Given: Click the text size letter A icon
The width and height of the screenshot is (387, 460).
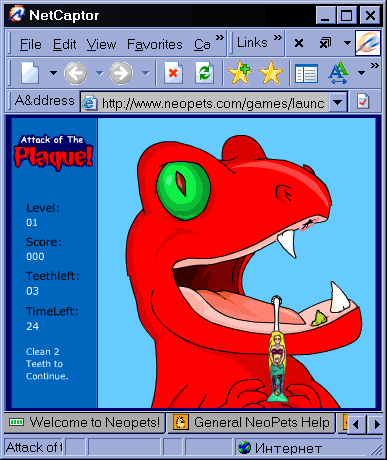Looking at the screenshot, I should coord(338,72).
